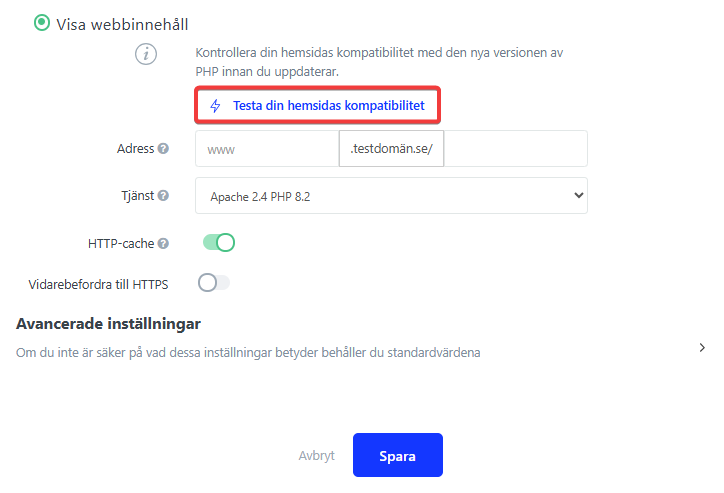This screenshot has width=724, height=493.
Task: Expand advanced settings with the right chevron
Action: 702,348
